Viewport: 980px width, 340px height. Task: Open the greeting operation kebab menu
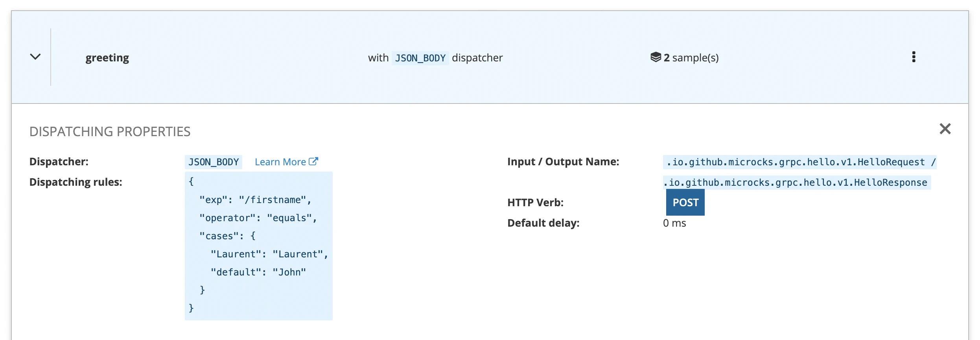(x=914, y=57)
